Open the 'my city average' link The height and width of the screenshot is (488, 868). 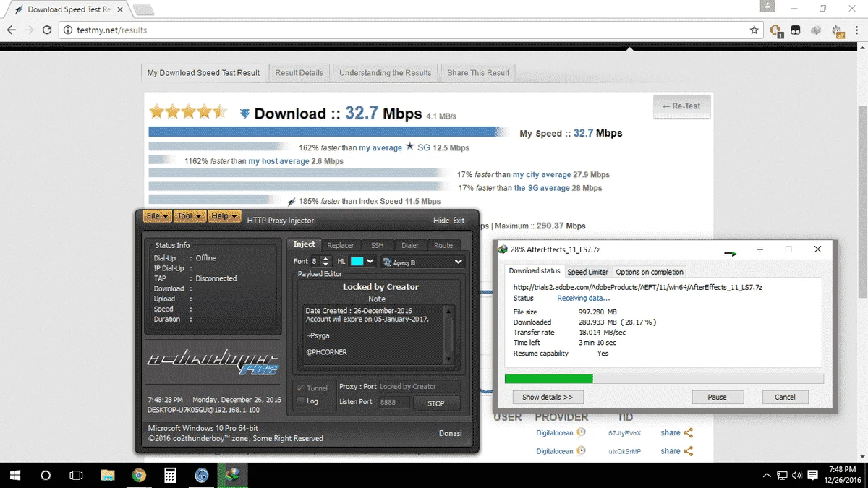point(542,174)
